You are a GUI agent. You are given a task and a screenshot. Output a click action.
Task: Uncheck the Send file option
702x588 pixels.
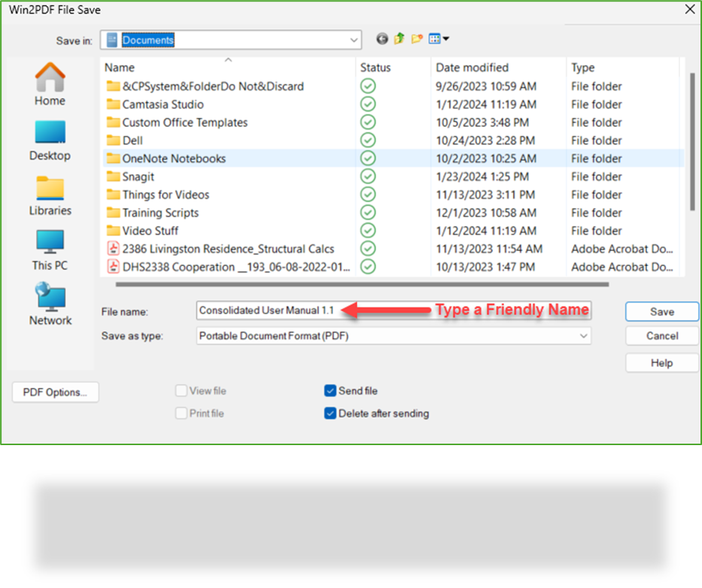tap(330, 391)
